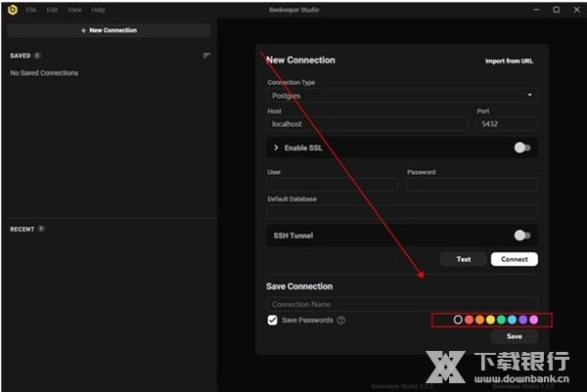The height and width of the screenshot is (392, 587).
Task: Toggle the Enable SSL switch
Action: click(522, 148)
